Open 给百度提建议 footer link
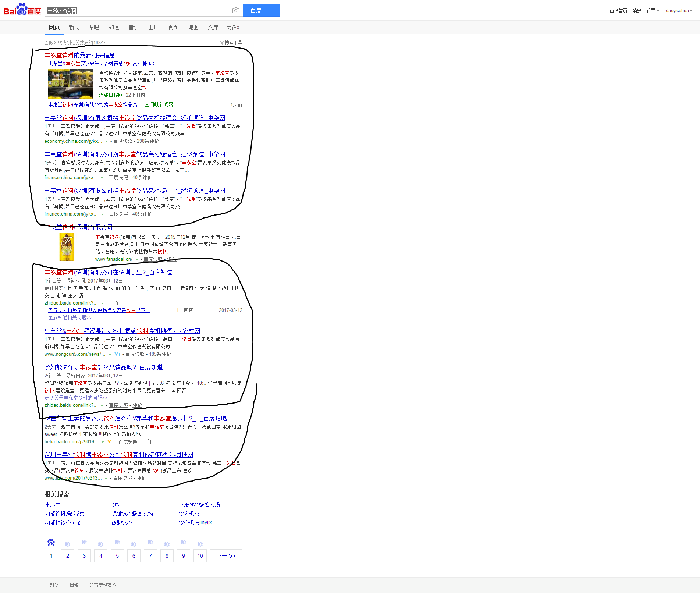The image size is (700, 593). tap(103, 585)
